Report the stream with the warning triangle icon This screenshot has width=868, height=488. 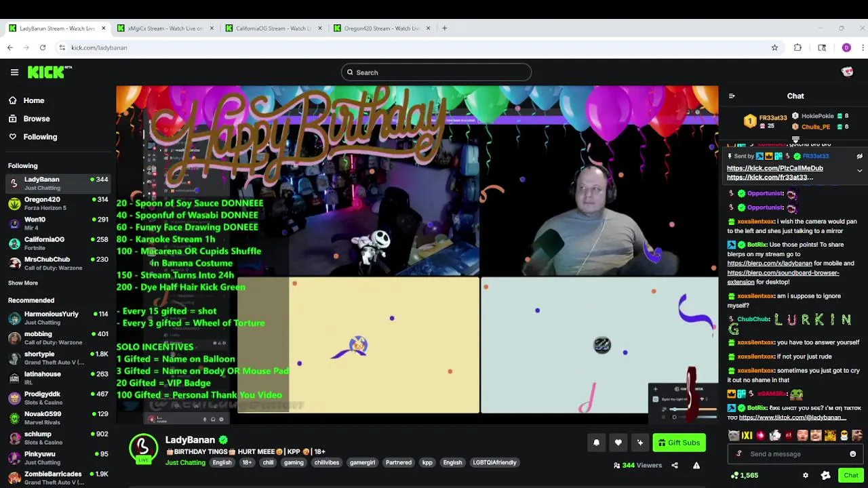pos(696,466)
